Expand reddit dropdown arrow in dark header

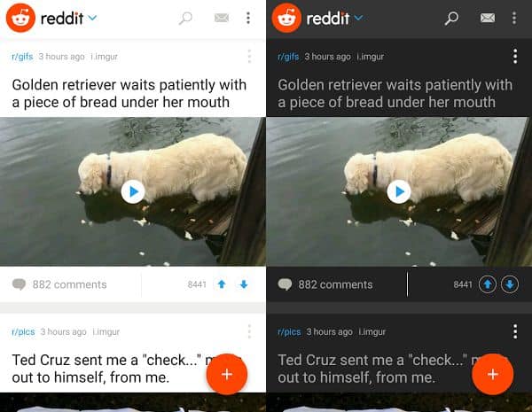(x=358, y=18)
